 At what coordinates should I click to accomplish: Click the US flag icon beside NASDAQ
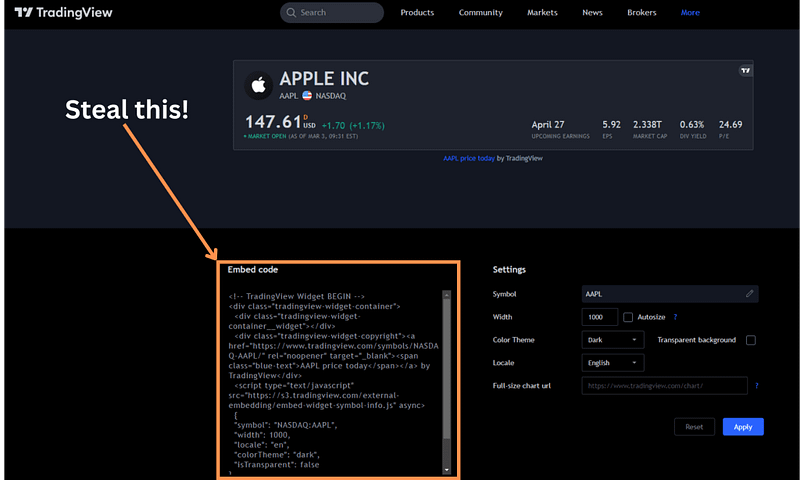[x=307, y=95]
